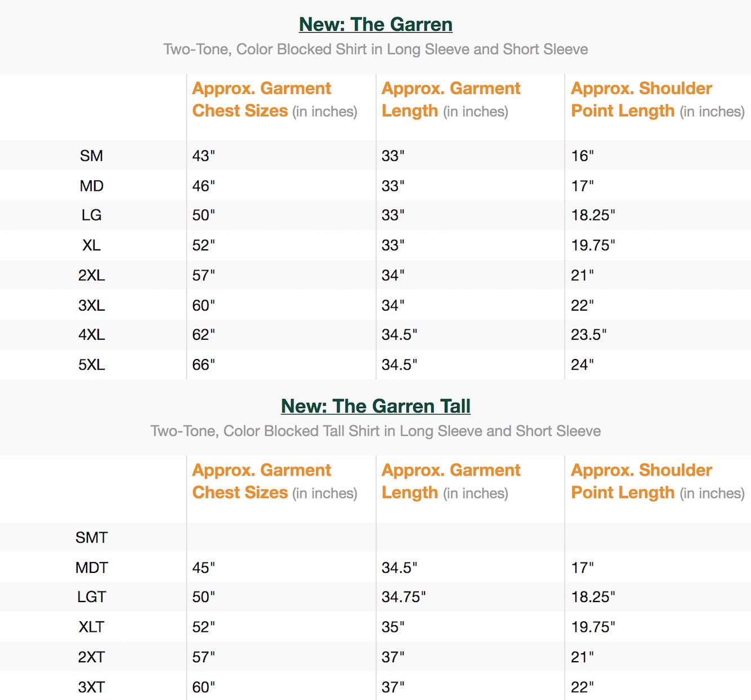Screen dimensions: 751x700
Task: Select the 24" shoulder value for 5XL
Action: 582,365
